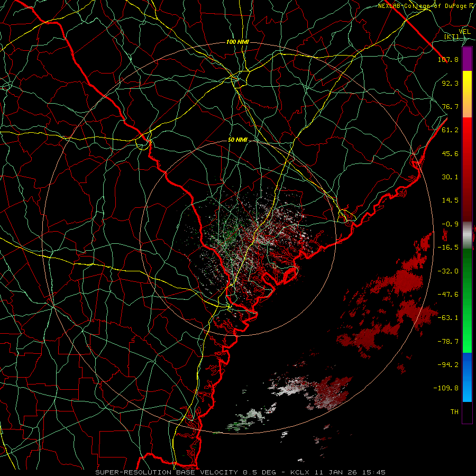The image size is (476, 476).
Task: Click the 107.8 velocity scale value
Action: point(448,59)
